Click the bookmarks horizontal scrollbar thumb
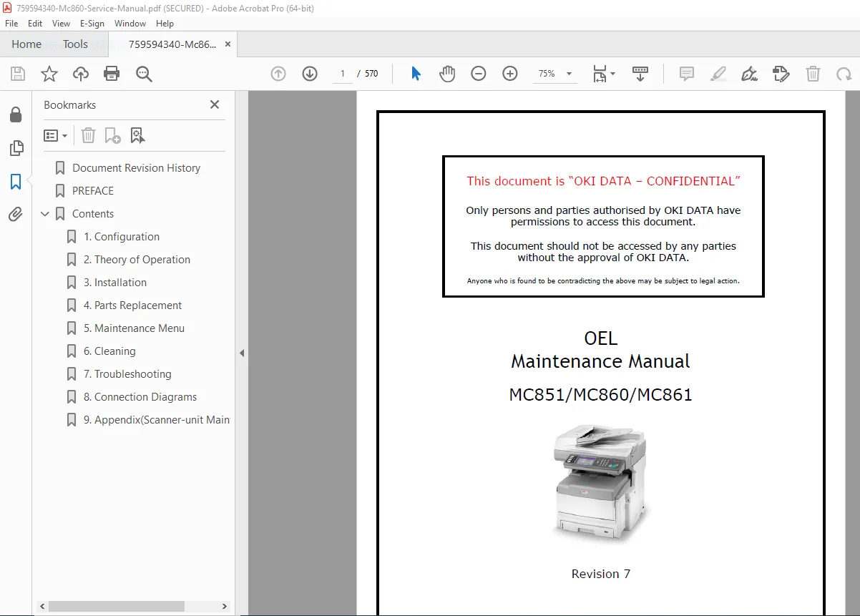This screenshot has height=616, width=860. [117, 607]
